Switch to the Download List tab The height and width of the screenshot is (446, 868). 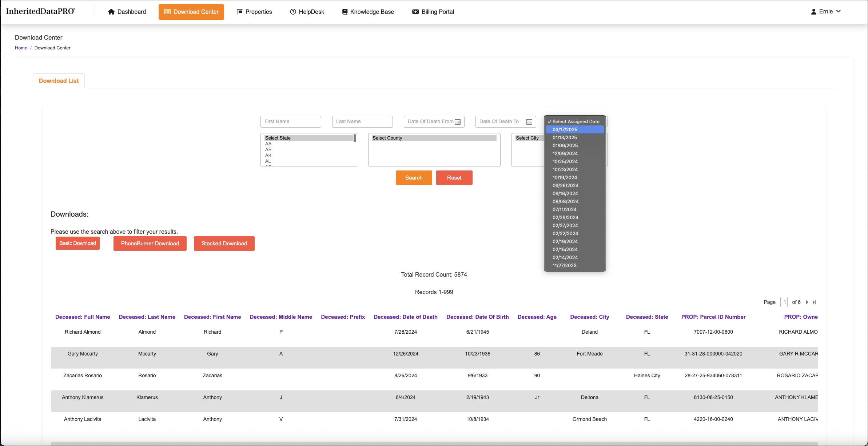[59, 81]
